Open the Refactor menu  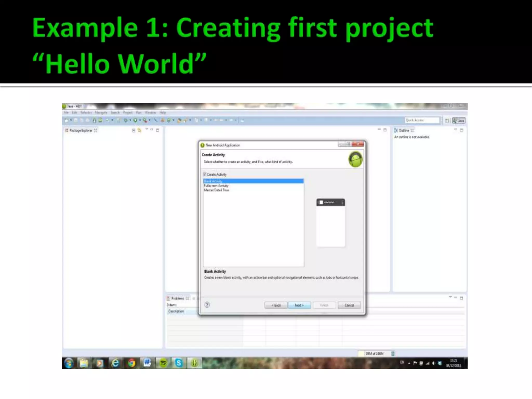86,112
